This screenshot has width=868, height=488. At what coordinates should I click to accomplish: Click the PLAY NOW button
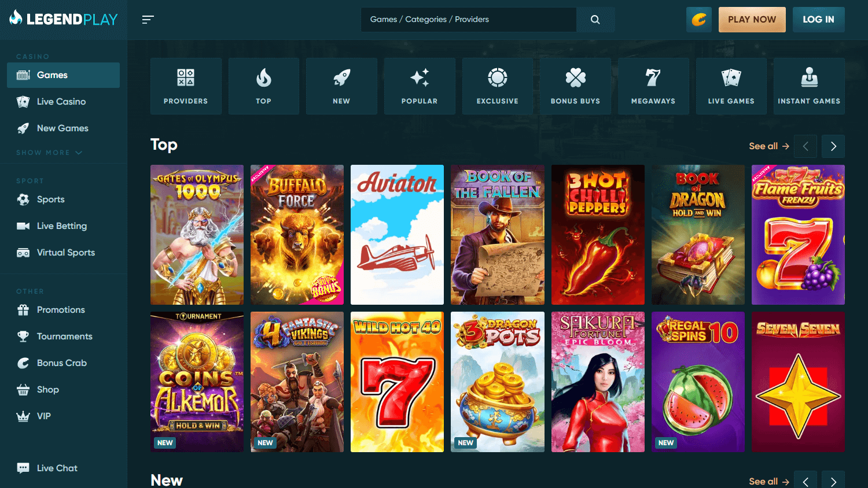click(752, 19)
